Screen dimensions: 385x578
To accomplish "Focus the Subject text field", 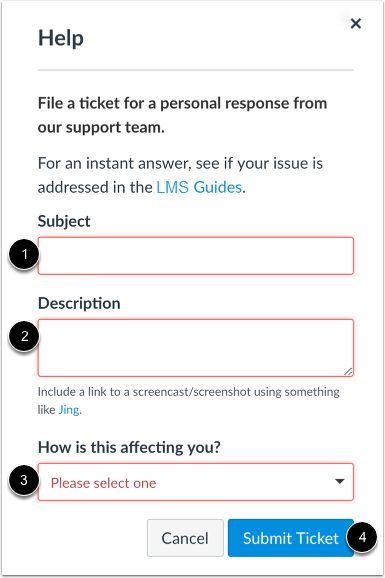I will point(196,256).
